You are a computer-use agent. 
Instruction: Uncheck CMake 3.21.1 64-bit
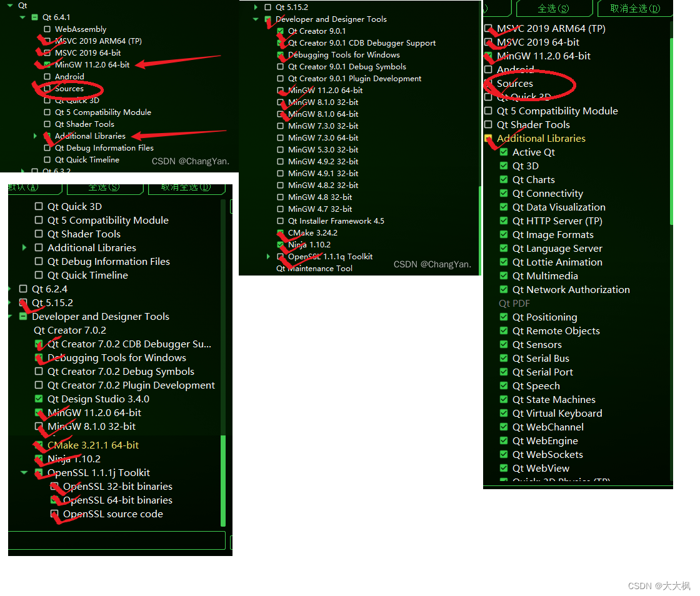pos(39,445)
